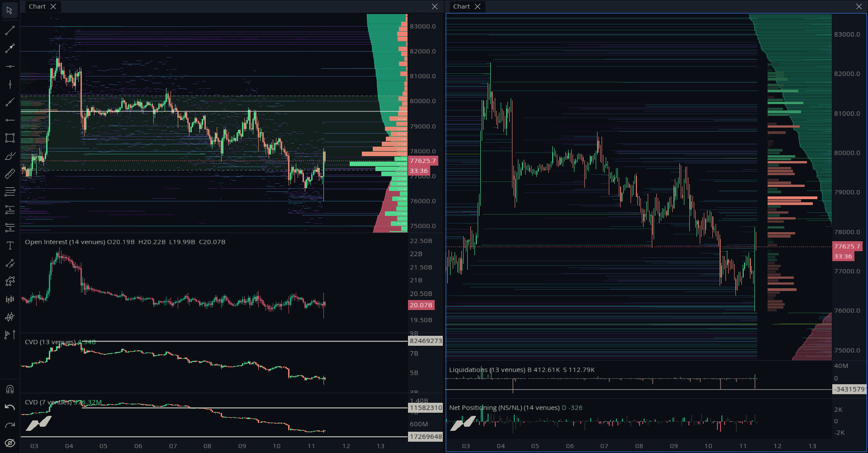
Task: Click the Open Interest (14 venues) indicator label
Action: click(x=65, y=242)
